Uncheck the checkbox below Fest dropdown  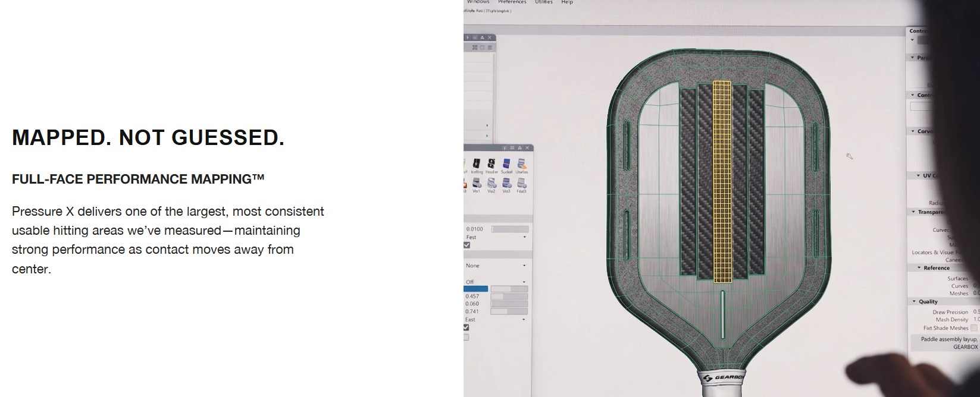[466, 245]
